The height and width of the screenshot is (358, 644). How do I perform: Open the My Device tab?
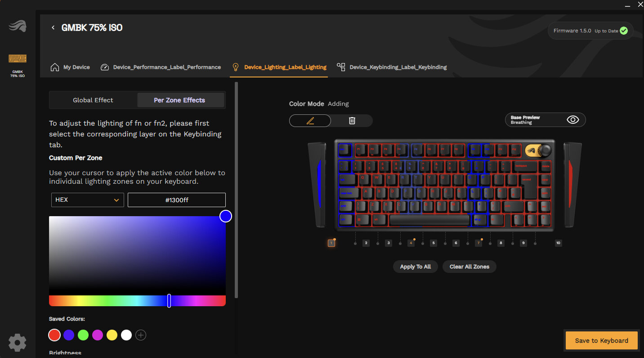coord(70,67)
